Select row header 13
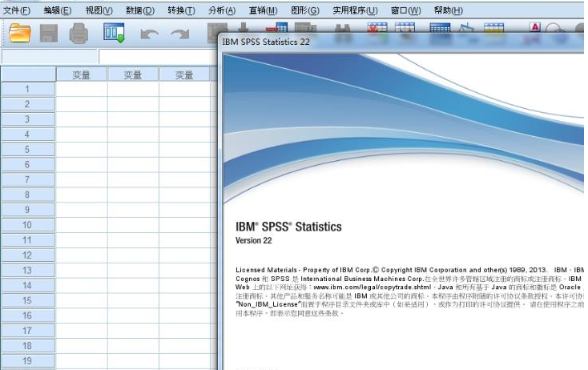The image size is (588, 370). point(28,270)
